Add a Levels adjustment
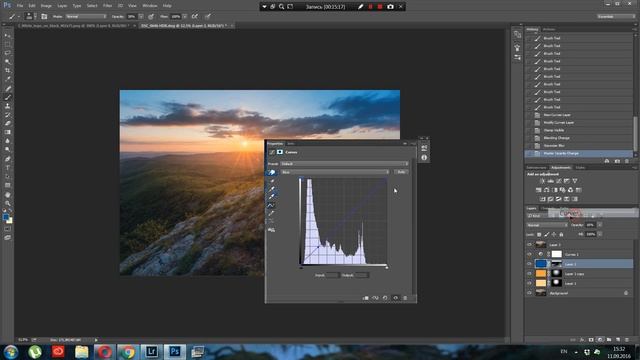The height and width of the screenshot is (360, 640). click(551, 181)
